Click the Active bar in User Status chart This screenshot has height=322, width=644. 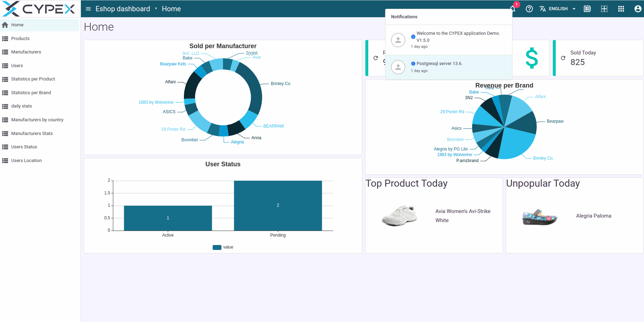168,218
